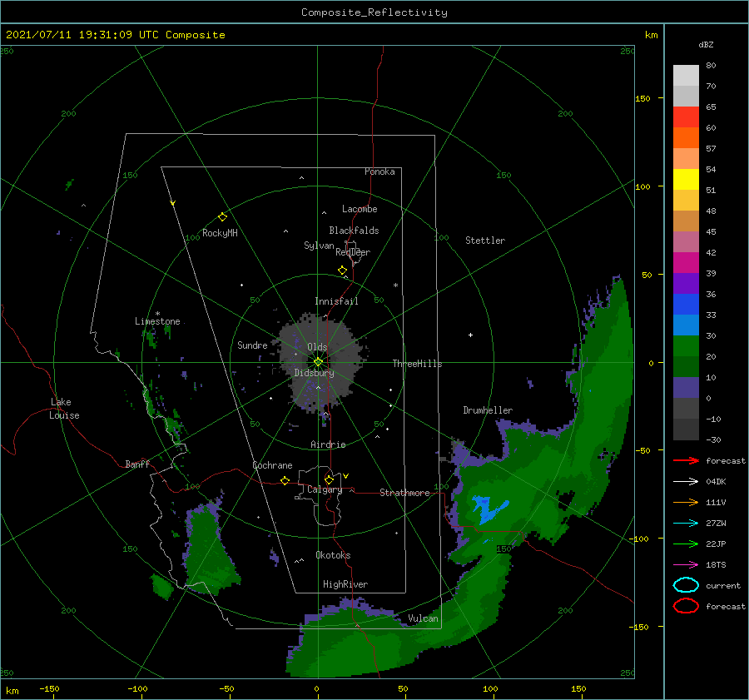Click the RedDeer city label
Screen dimensions: 749x700
click(x=353, y=252)
